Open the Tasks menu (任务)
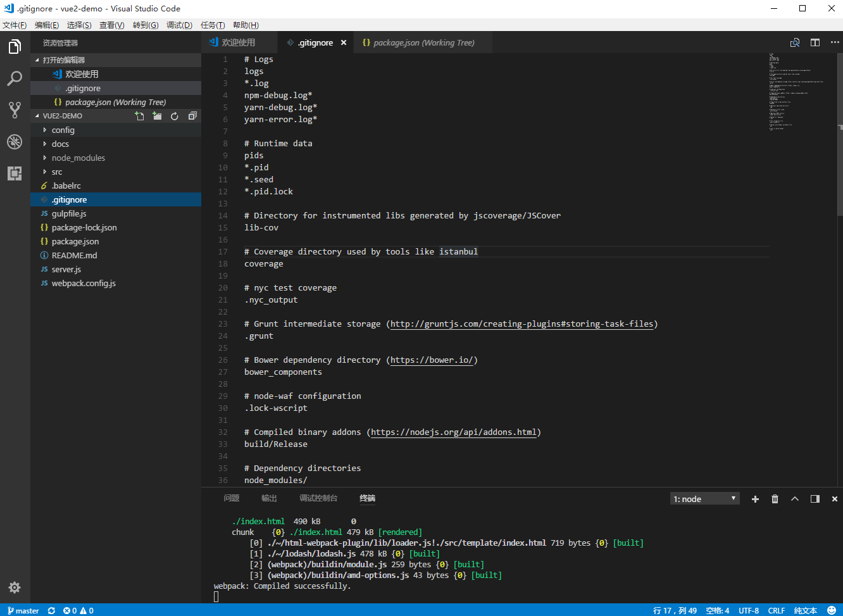The image size is (843, 616). click(x=213, y=25)
